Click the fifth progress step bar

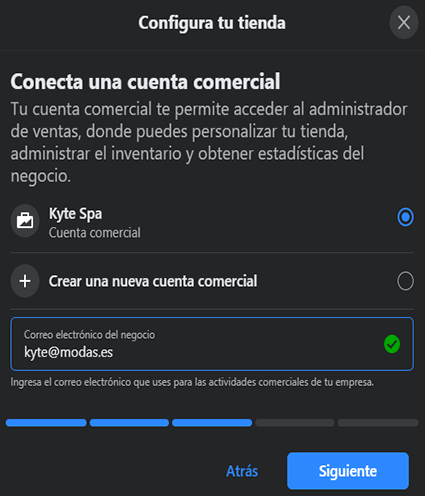click(378, 423)
